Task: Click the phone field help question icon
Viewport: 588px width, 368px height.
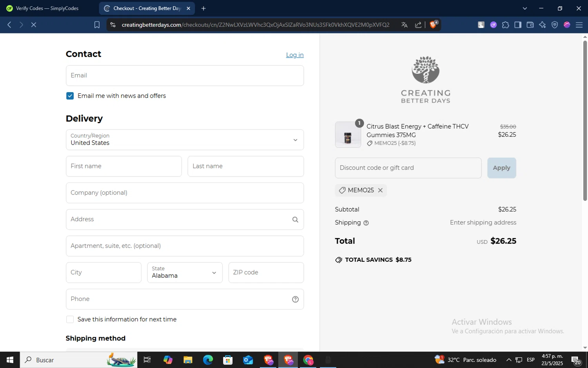Action: pyautogui.click(x=295, y=299)
